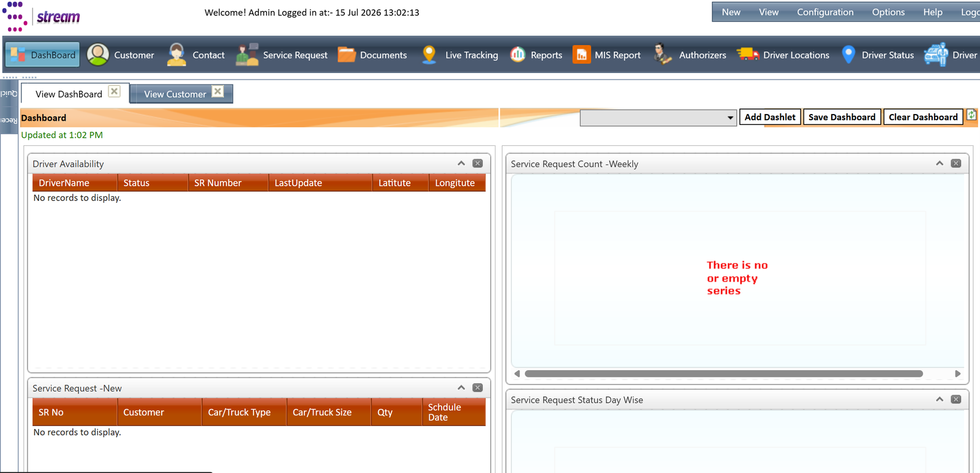Sort by DriverName column header
The height and width of the screenshot is (473, 980).
tap(75, 183)
